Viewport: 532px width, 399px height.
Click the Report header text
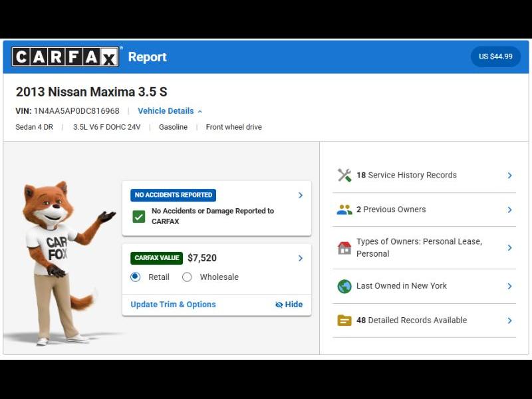147,57
